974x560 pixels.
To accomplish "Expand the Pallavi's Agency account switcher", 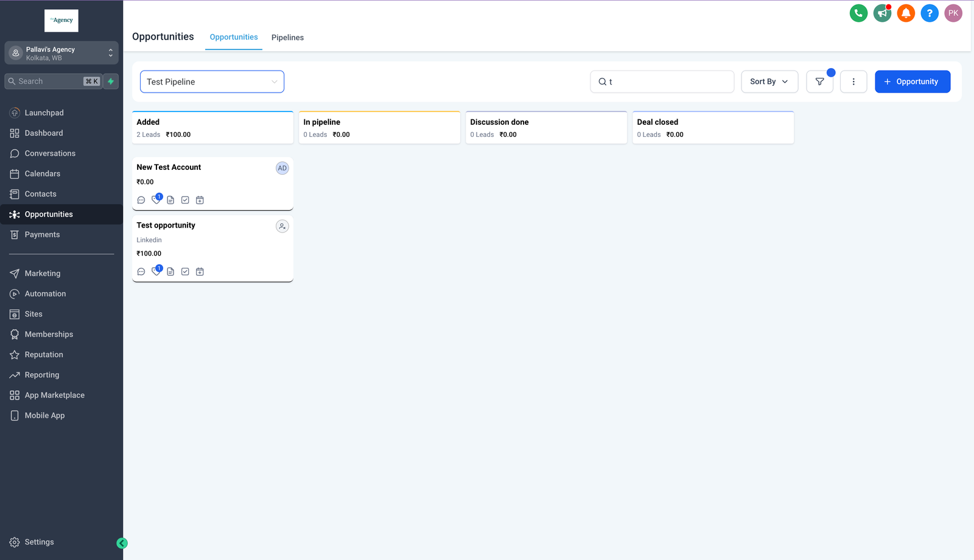I will [61, 53].
